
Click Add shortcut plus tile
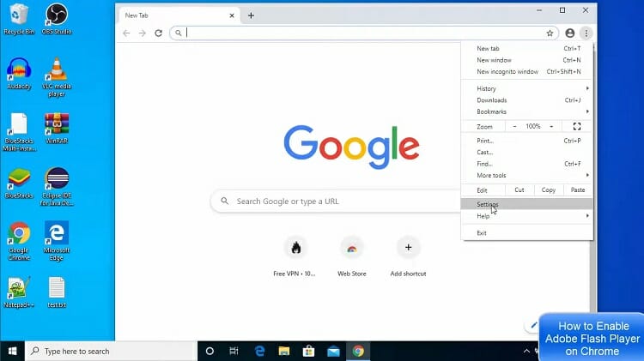pos(408,256)
